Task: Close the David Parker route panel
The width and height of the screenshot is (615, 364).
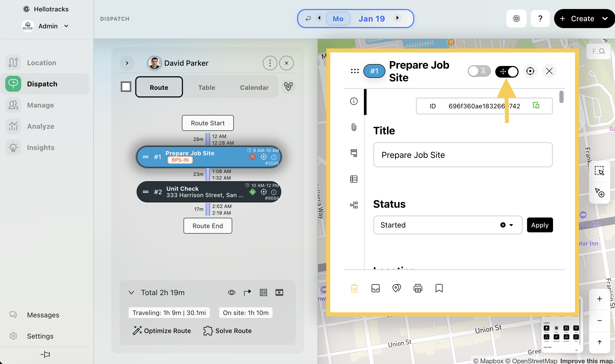Action: (286, 63)
